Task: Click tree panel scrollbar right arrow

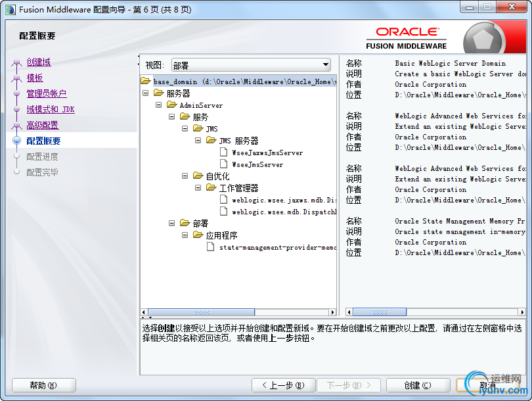Action: (333, 312)
